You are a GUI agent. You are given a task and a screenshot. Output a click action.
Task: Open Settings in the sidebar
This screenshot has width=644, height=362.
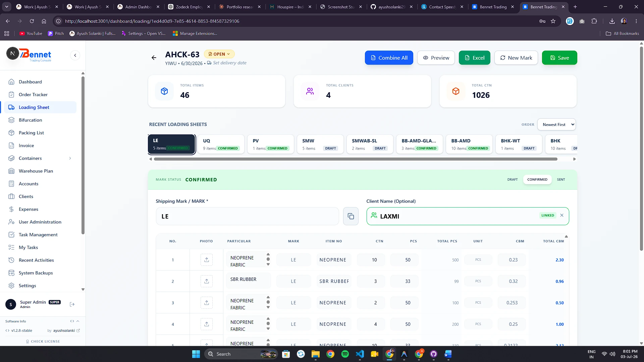click(40, 286)
